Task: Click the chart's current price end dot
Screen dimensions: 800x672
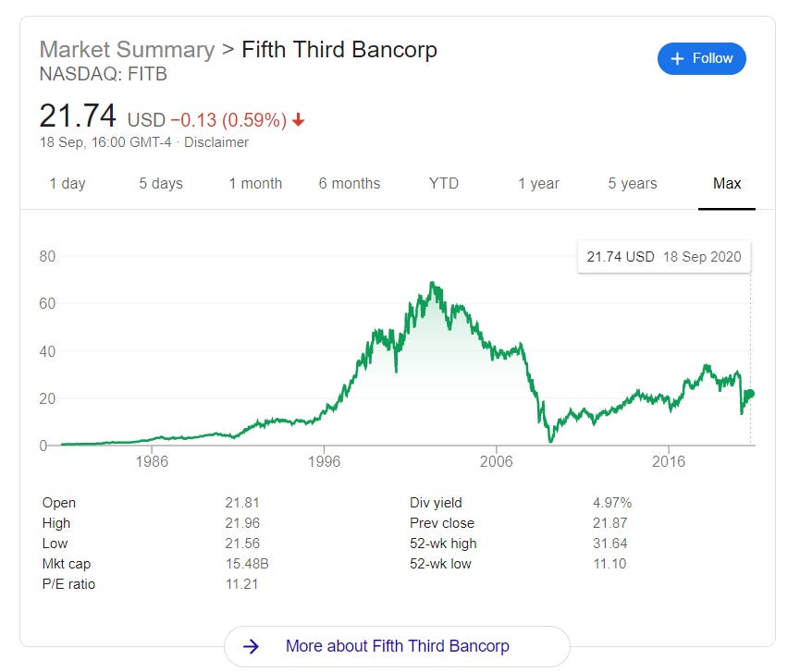Action: coord(750,394)
